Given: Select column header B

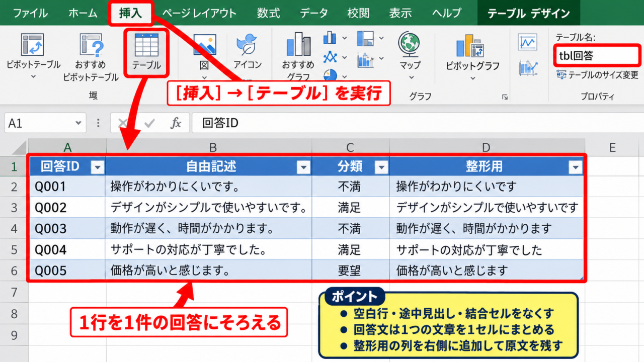Looking at the screenshot, I should (x=213, y=147).
